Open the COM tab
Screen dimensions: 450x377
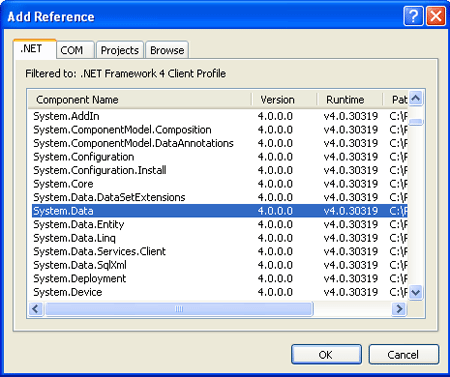pyautogui.click(x=75, y=50)
